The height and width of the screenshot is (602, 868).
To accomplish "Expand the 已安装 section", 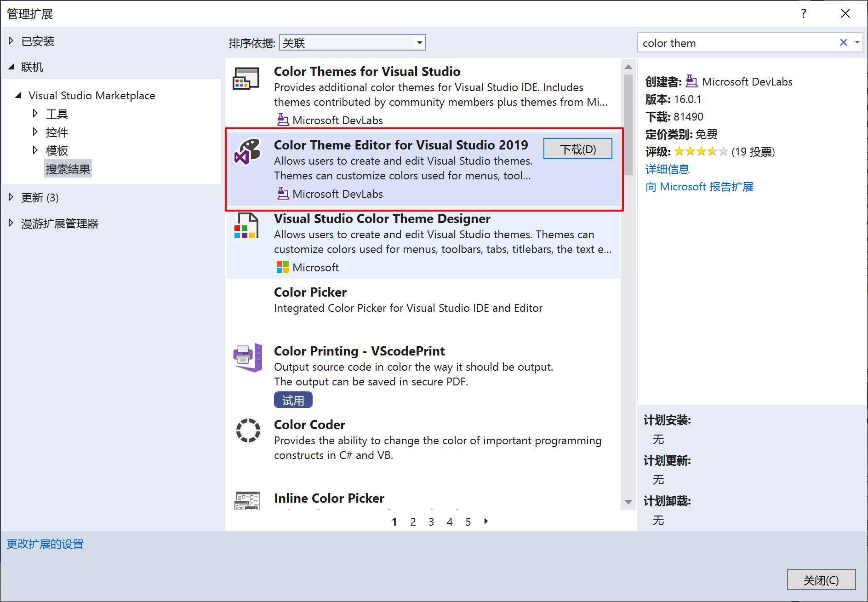I will click(x=11, y=41).
